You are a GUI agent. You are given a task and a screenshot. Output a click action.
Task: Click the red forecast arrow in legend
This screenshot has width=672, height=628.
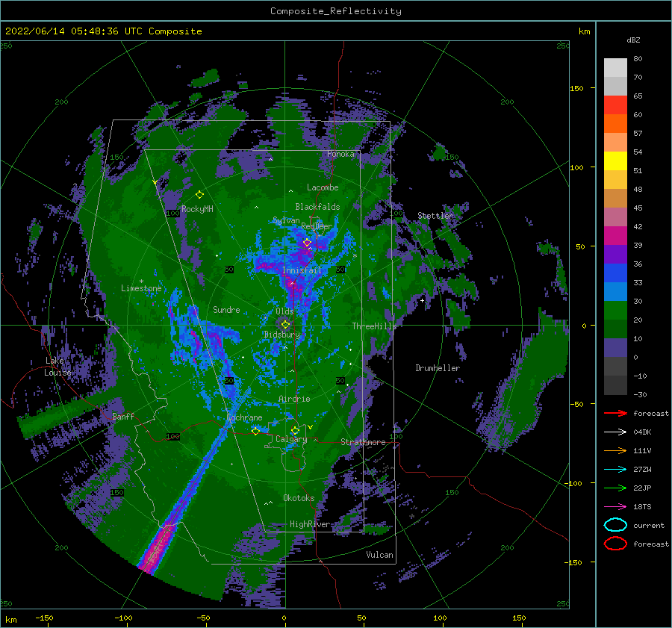615,413
